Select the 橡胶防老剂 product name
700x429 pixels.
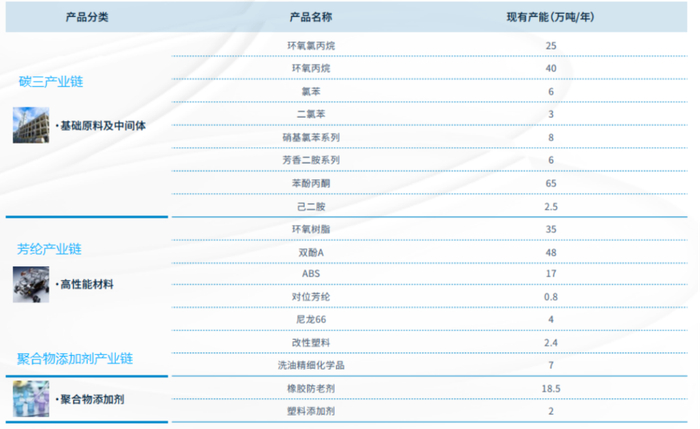pyautogui.click(x=311, y=388)
